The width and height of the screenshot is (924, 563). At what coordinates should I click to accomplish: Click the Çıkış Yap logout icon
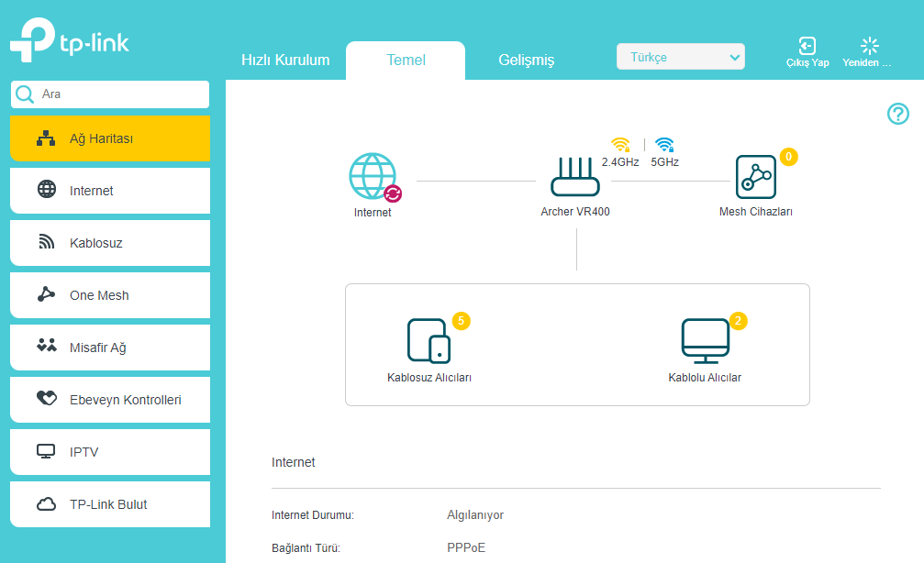[807, 46]
